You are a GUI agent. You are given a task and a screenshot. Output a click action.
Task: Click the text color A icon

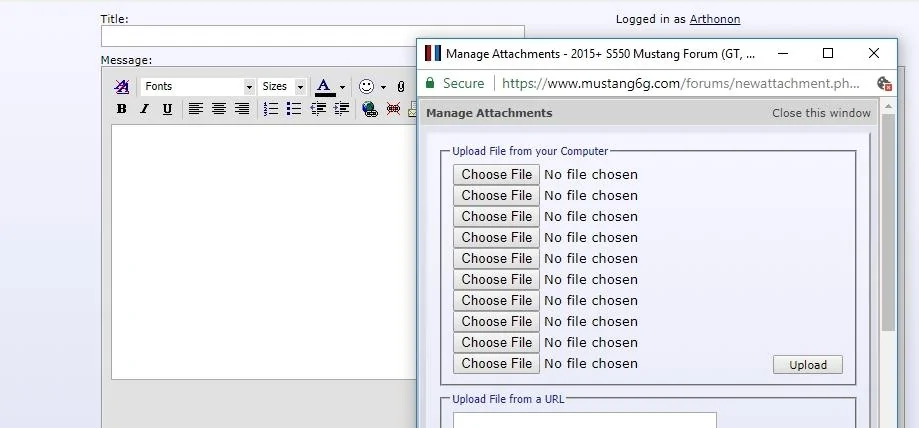pos(324,87)
